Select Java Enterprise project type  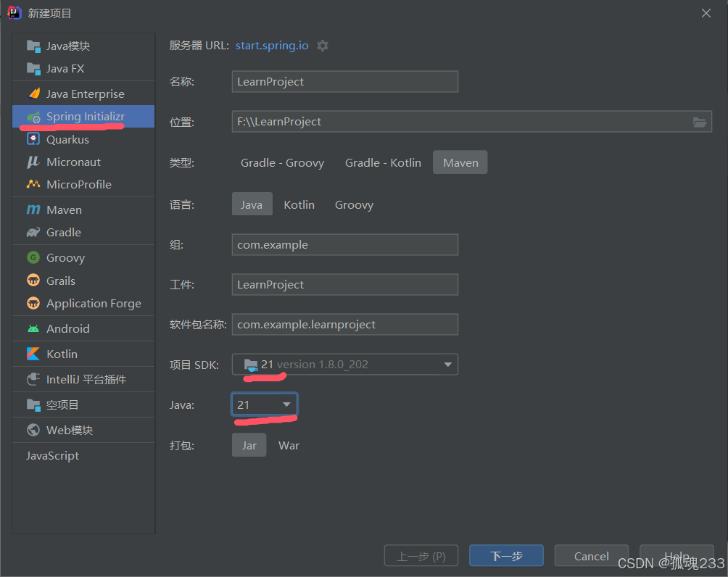coord(83,94)
